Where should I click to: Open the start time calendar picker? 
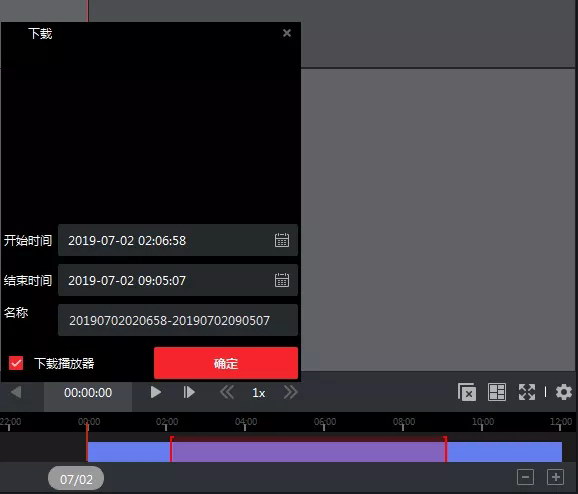tap(282, 240)
